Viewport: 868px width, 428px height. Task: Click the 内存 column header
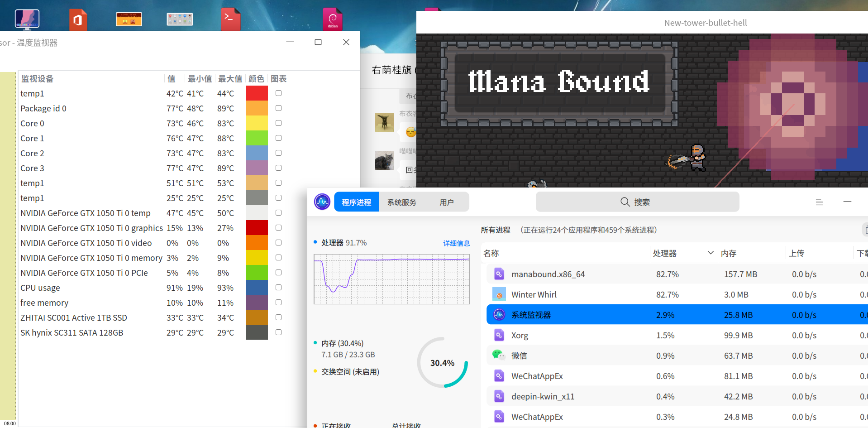pos(751,253)
